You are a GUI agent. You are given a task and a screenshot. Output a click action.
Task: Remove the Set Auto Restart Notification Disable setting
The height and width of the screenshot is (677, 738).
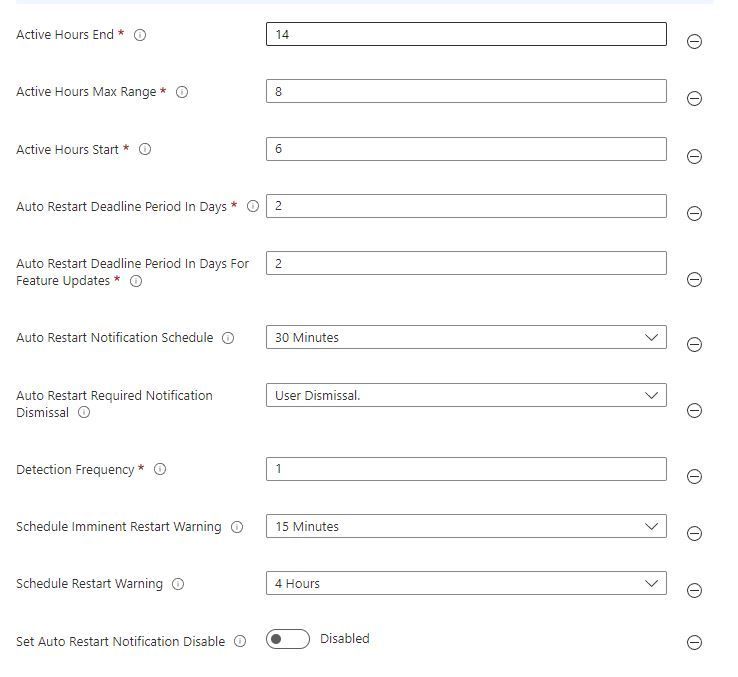[694, 642]
